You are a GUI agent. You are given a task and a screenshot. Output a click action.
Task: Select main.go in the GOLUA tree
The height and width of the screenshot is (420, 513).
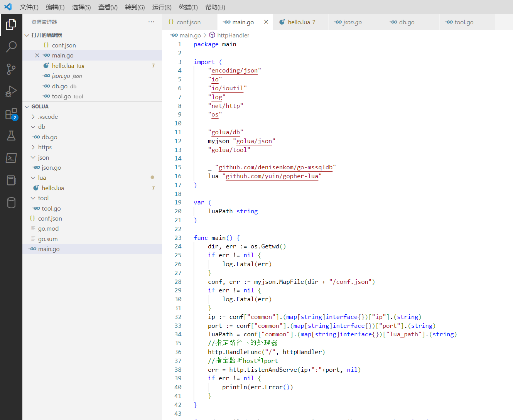tap(92, 249)
